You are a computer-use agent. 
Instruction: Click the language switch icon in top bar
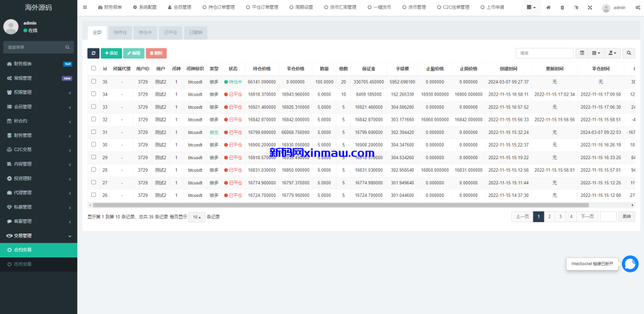[576, 8]
